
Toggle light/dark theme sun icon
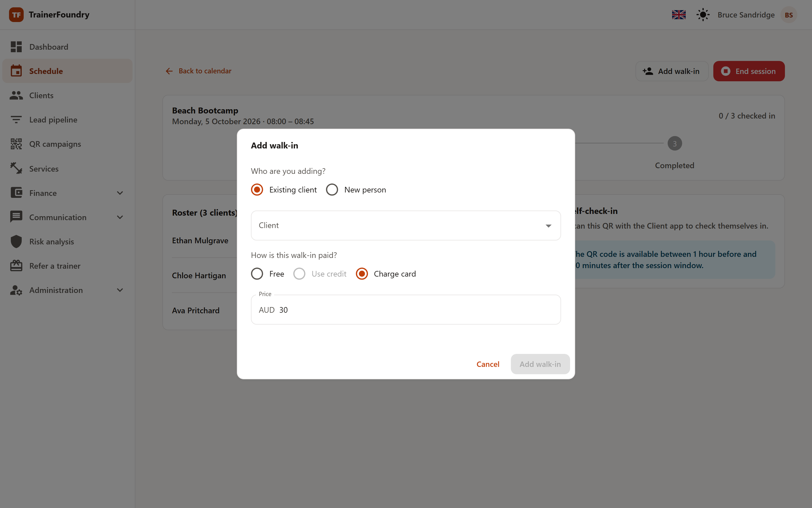(703, 15)
